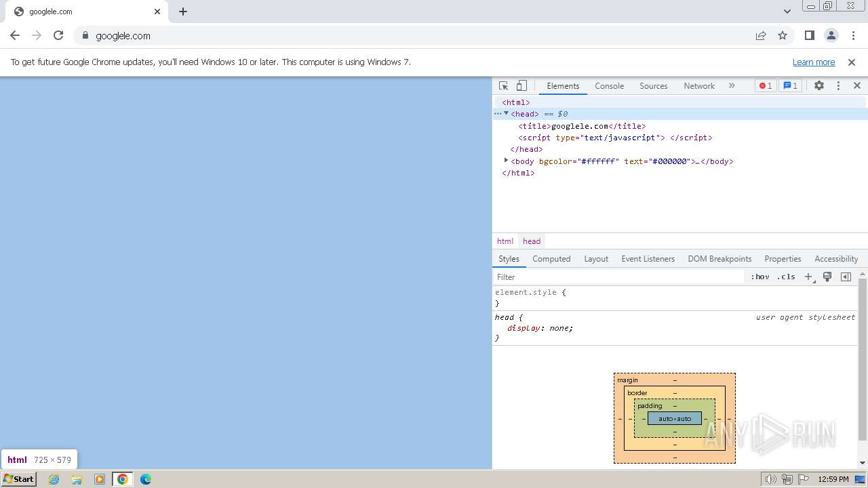Click the red error count badge
This screenshot has height=488, width=868.
[x=766, y=86]
